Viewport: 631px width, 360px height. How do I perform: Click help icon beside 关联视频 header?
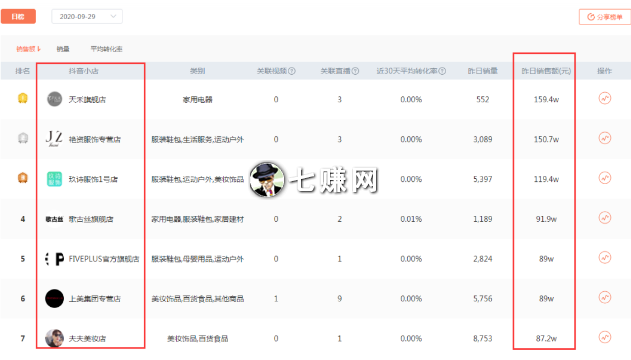coord(292,71)
